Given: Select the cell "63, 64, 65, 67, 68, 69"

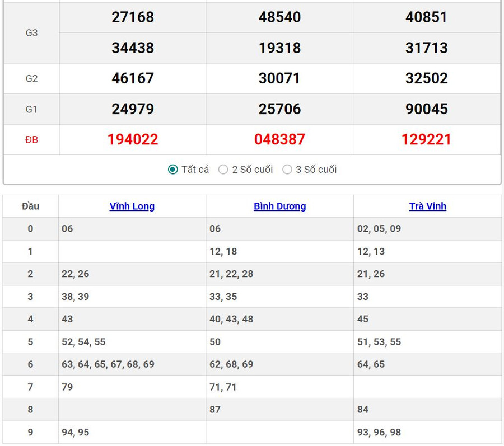Looking at the screenshot, I should coord(108,364).
